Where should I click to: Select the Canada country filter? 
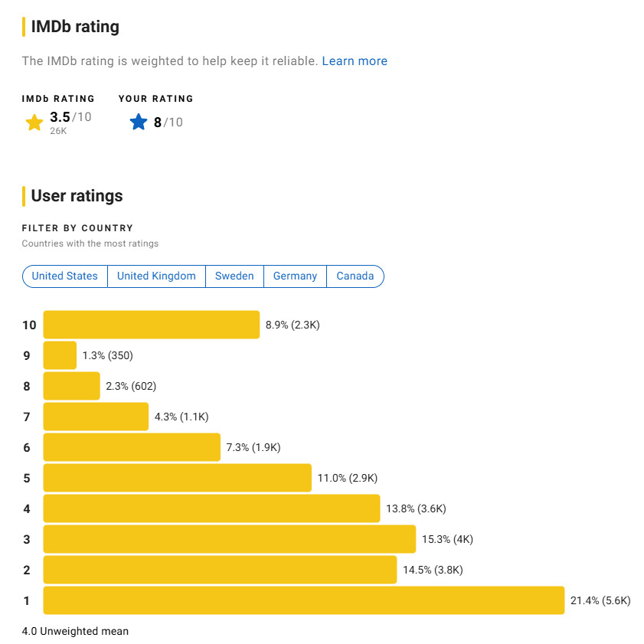[355, 276]
